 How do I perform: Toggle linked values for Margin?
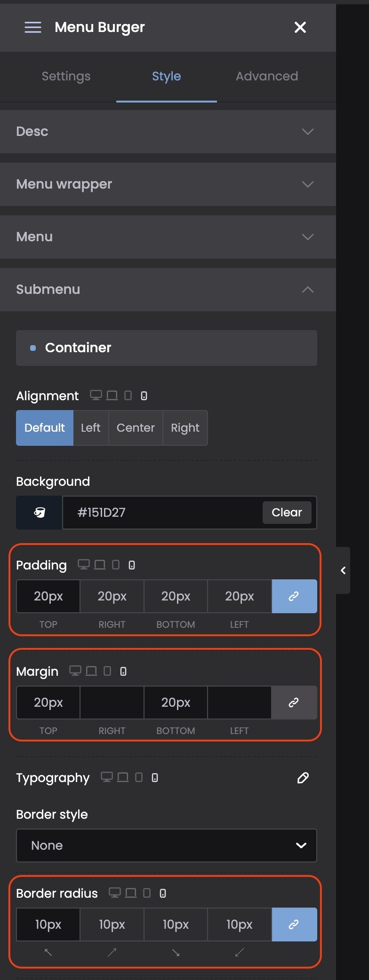pyautogui.click(x=294, y=703)
